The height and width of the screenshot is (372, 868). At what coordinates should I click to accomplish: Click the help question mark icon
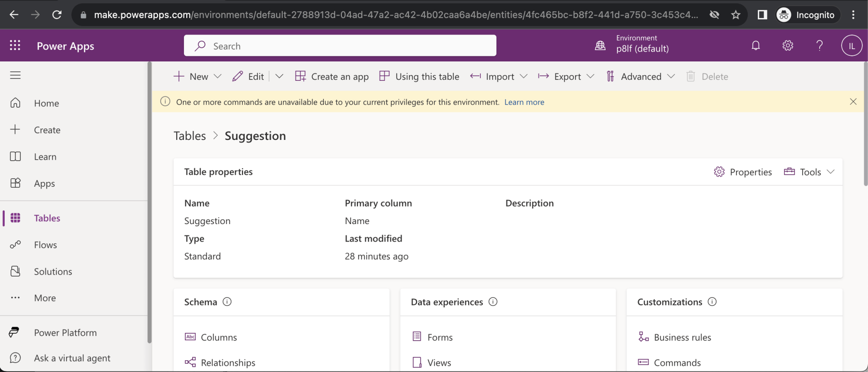(819, 45)
